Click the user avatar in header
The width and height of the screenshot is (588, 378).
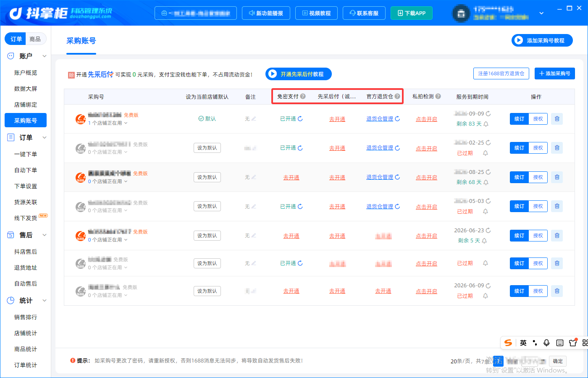pos(461,13)
